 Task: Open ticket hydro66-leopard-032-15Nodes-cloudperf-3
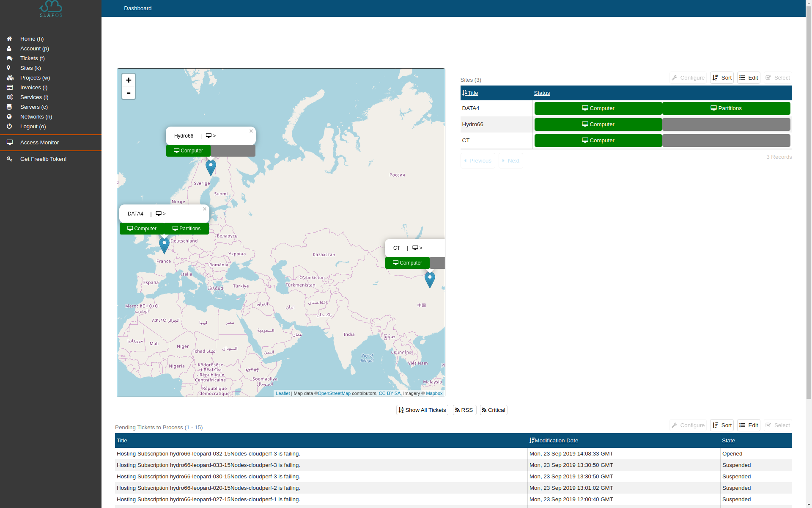tap(208, 453)
